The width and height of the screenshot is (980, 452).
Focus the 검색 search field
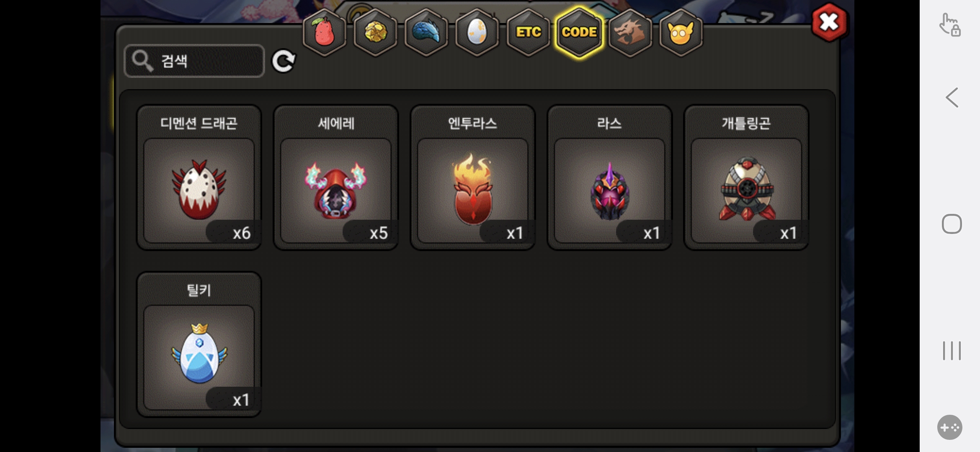pos(194,61)
